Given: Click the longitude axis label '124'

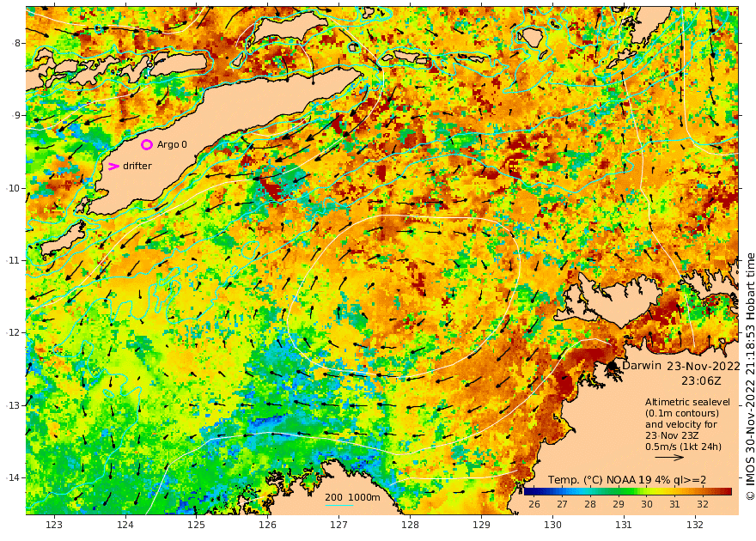Looking at the screenshot, I should (125, 525).
